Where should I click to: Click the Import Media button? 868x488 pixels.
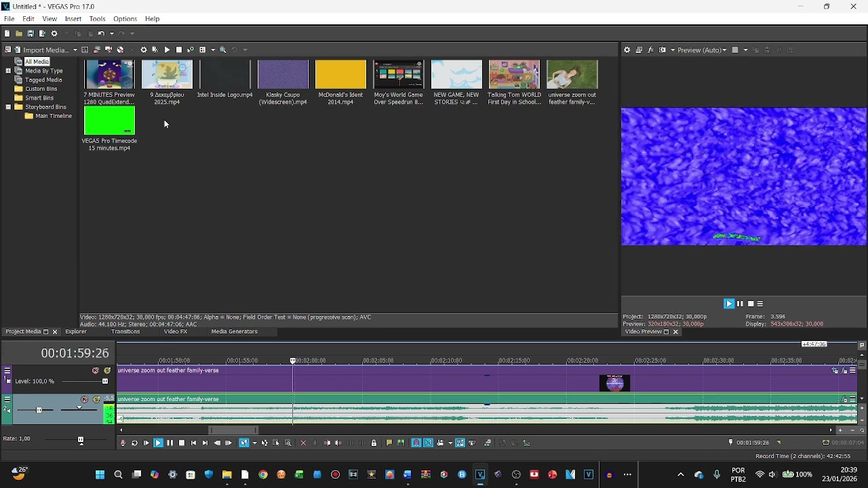point(43,49)
